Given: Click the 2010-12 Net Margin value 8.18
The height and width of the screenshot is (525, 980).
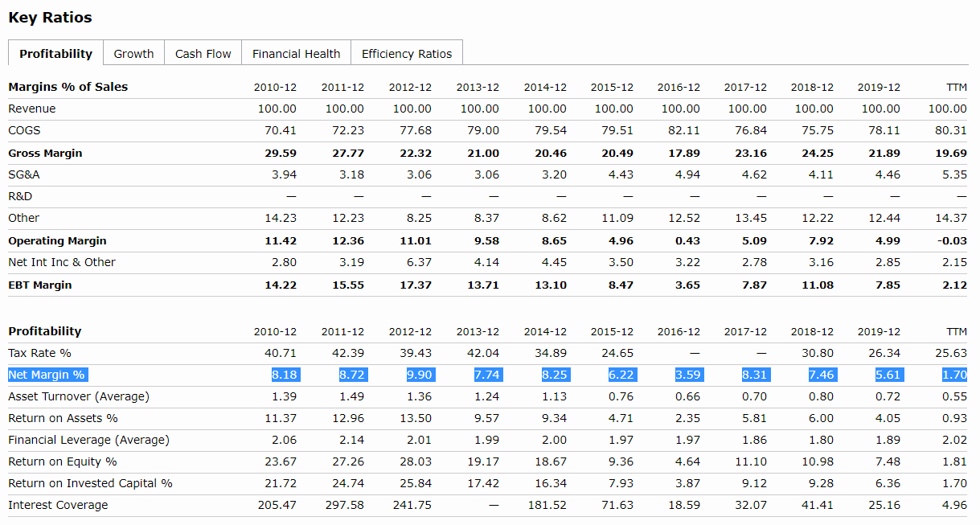Looking at the screenshot, I should (x=284, y=375).
